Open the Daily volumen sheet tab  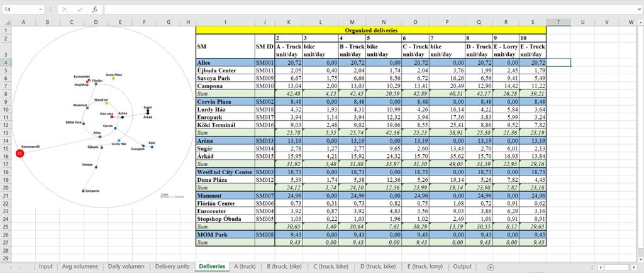[126, 267]
